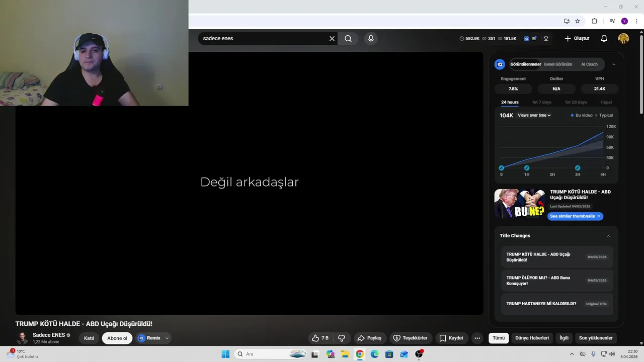Select the Tümü filter chip
Screen dimensions: 644x362
[x=499, y=338]
